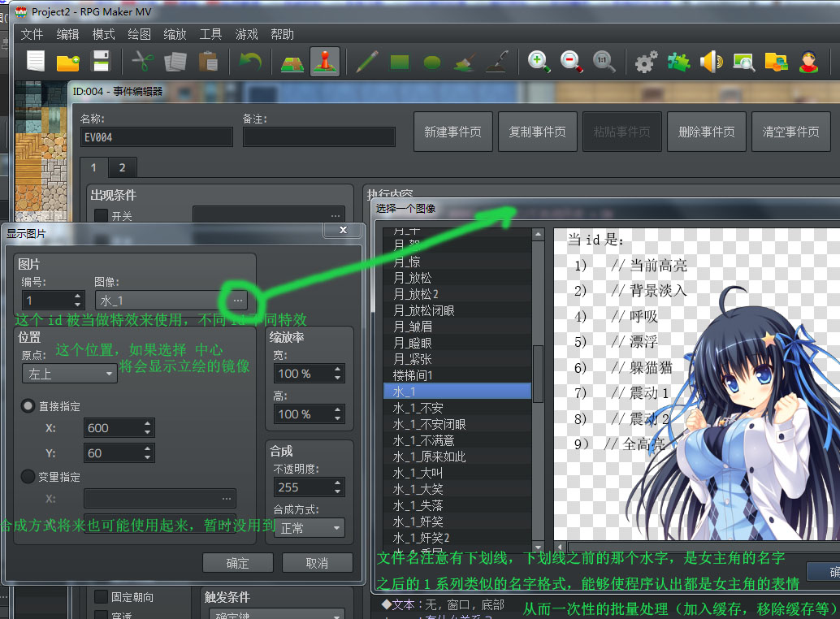This screenshot has height=619, width=840.
Task: Select the 水_1_不安 image entry
Action: (457, 408)
